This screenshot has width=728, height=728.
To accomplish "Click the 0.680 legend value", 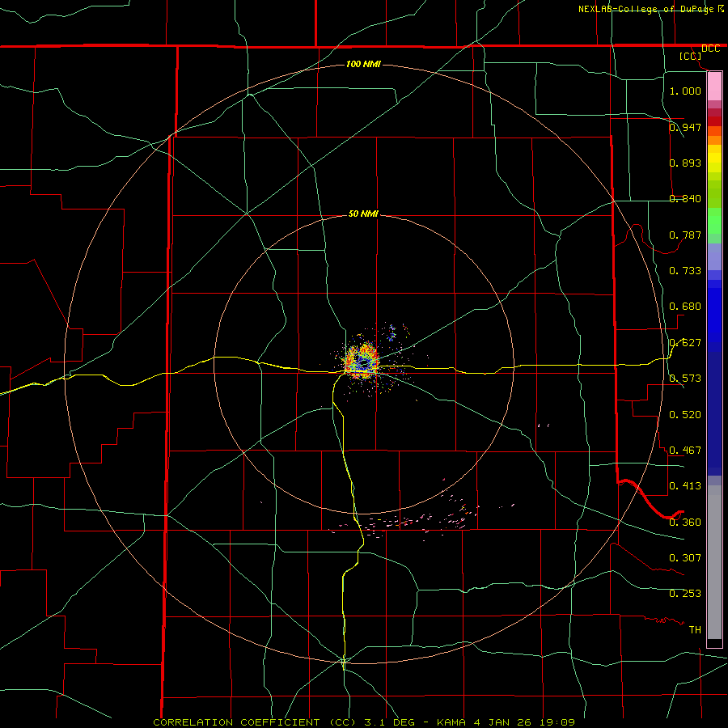I will 685,307.
